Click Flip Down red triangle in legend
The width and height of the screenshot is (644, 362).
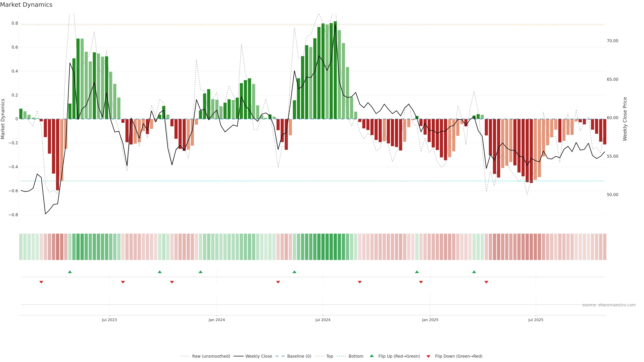428,356
